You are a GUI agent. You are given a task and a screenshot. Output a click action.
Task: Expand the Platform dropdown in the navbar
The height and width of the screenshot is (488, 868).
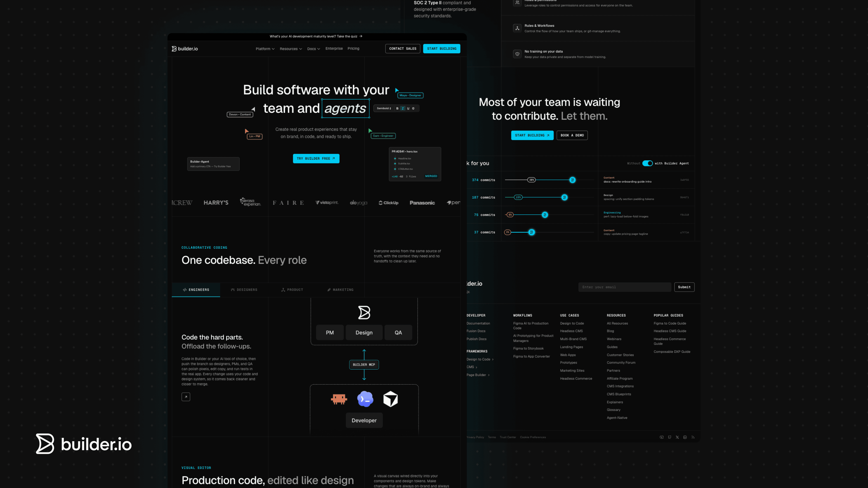click(265, 49)
